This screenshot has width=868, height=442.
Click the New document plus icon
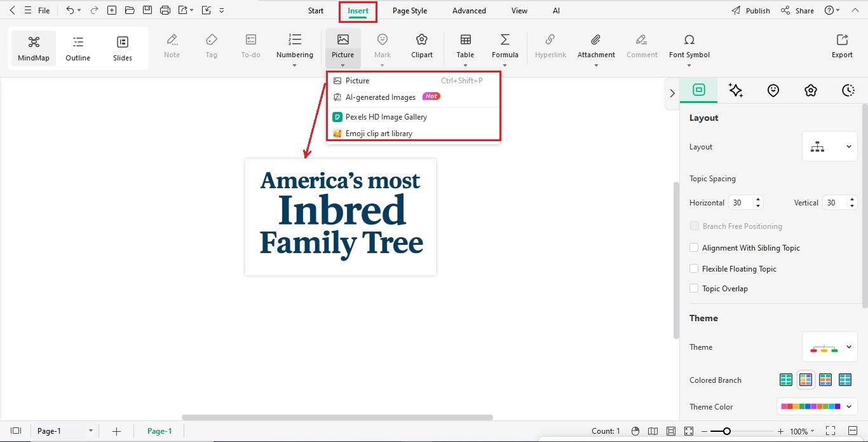click(x=112, y=10)
